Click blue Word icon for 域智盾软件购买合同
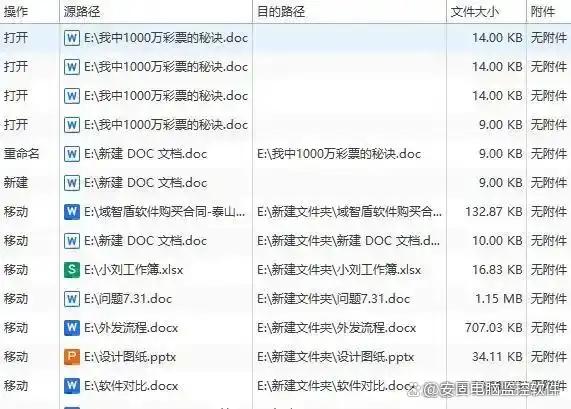The width and height of the screenshot is (571, 409). tap(72, 212)
